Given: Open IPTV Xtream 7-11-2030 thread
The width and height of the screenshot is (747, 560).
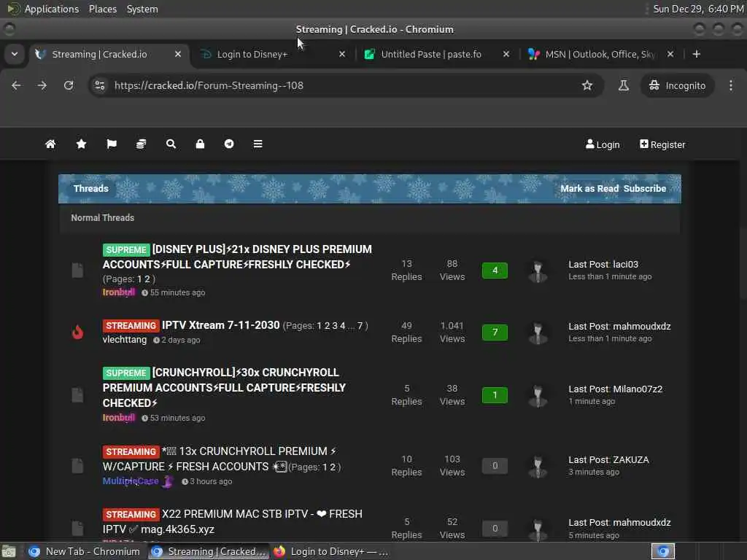Looking at the screenshot, I should (220, 325).
